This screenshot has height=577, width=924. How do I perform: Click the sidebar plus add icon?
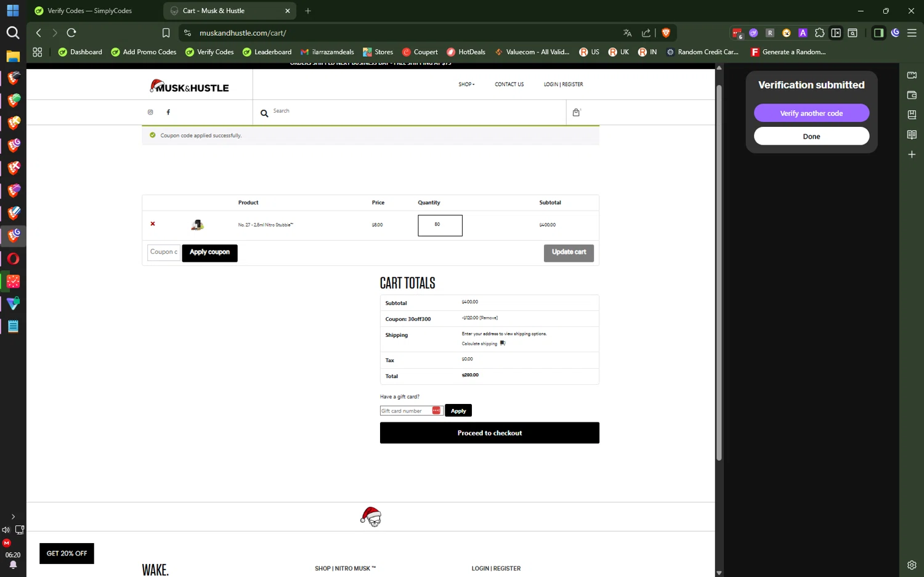point(912,155)
